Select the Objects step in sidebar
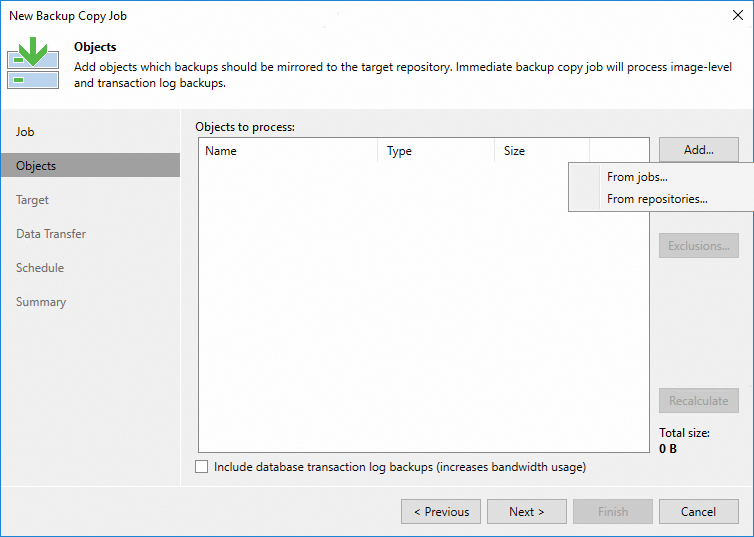The image size is (754, 537). click(x=36, y=166)
